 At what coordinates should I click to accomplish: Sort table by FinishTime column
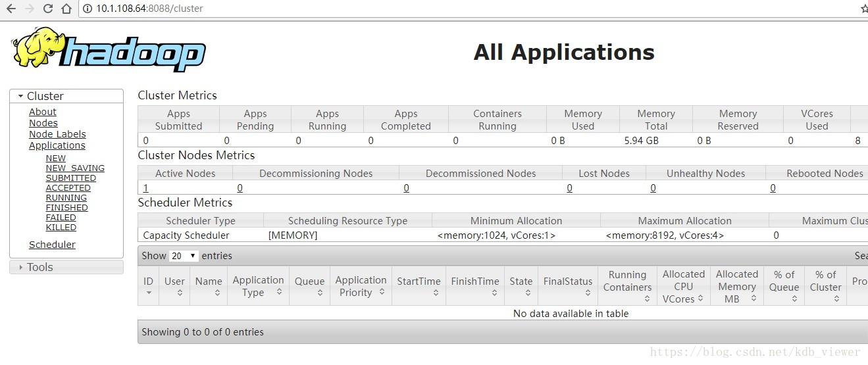pyautogui.click(x=475, y=286)
